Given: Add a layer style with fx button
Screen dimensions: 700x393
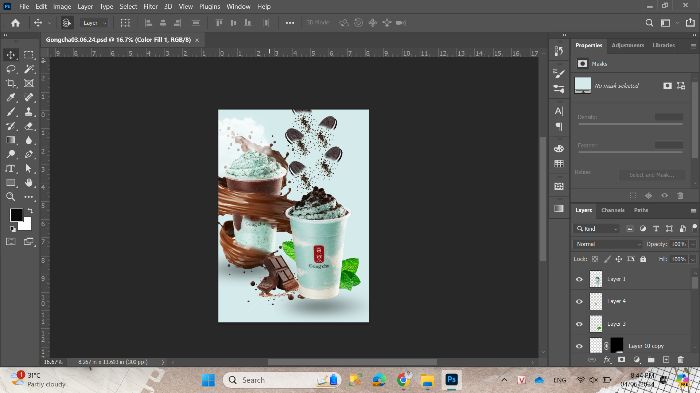Looking at the screenshot, I should pos(607,360).
